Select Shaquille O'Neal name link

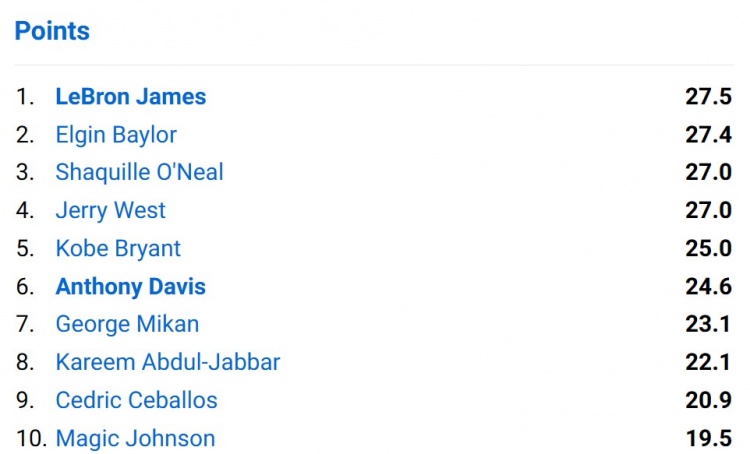point(139,172)
